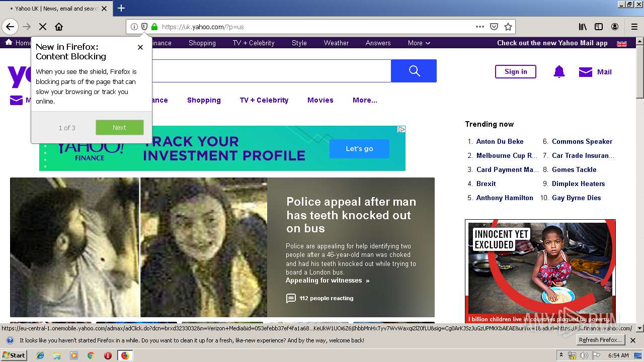Open More... in secondary navigation
Image resolution: width=644 pixels, height=362 pixels.
[365, 100]
